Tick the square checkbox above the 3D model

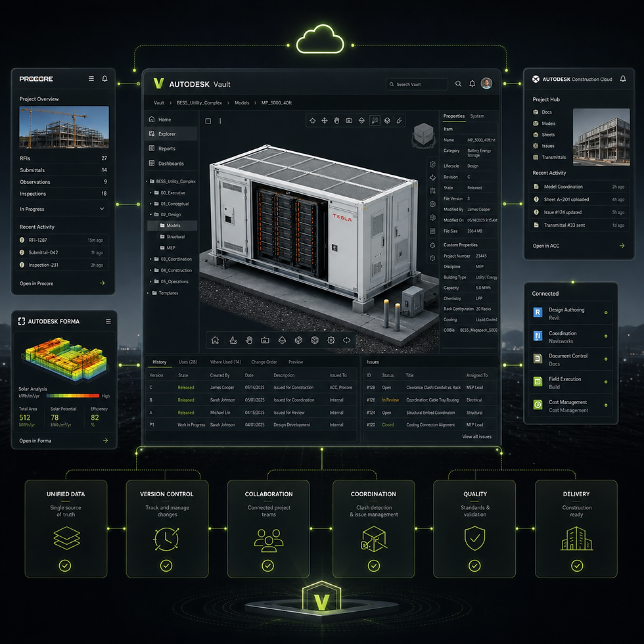208,121
